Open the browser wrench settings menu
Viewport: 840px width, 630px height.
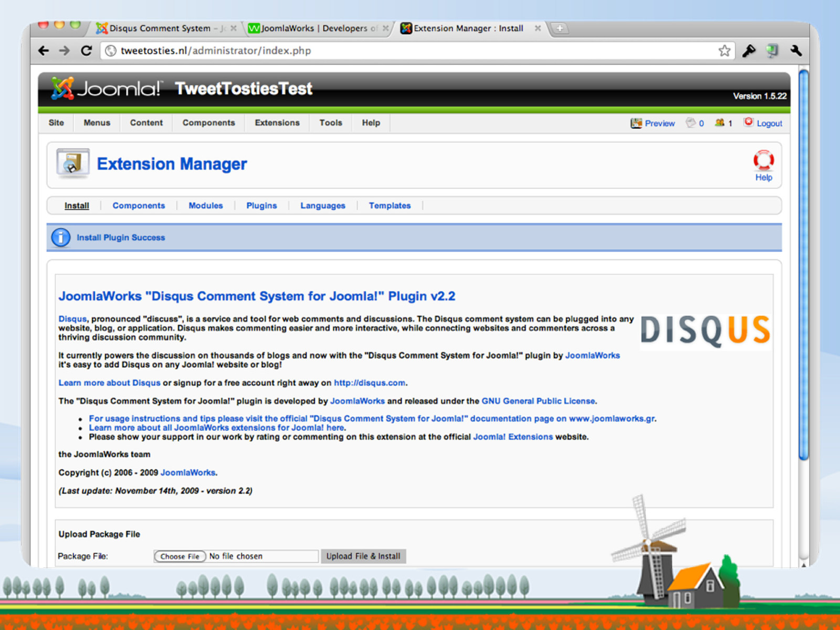796,50
